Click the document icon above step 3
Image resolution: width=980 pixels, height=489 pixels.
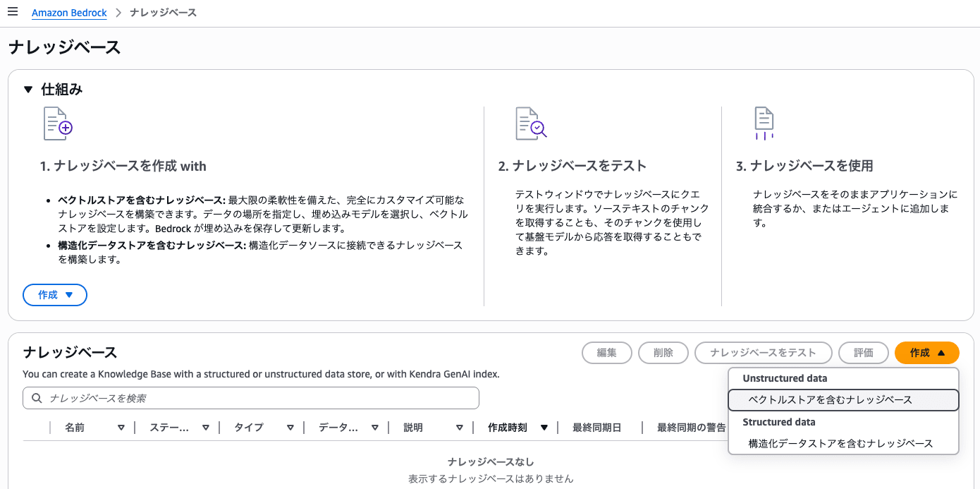[764, 123]
